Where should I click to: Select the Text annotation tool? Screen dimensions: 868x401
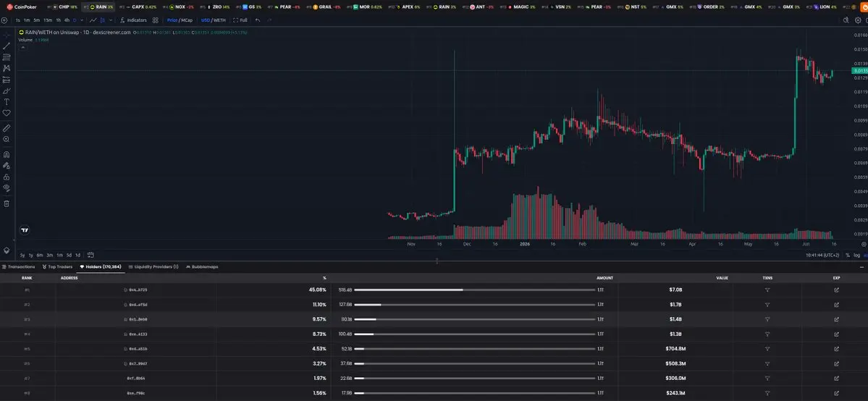point(7,102)
